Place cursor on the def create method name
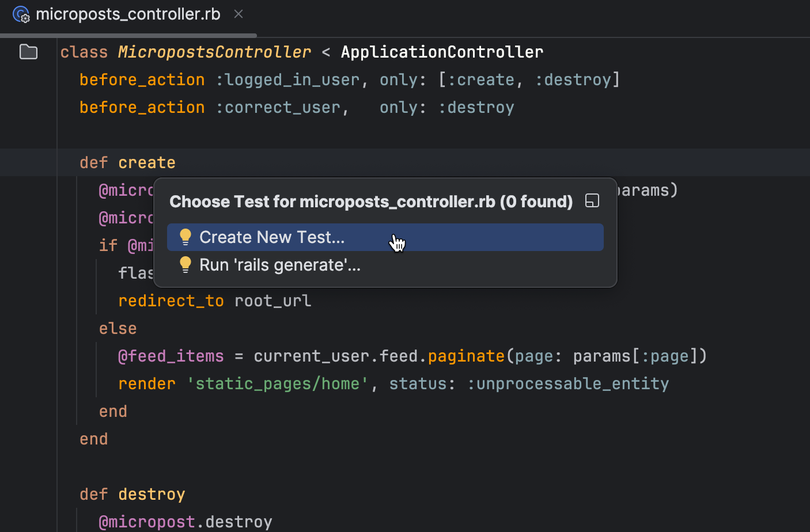 click(147, 162)
